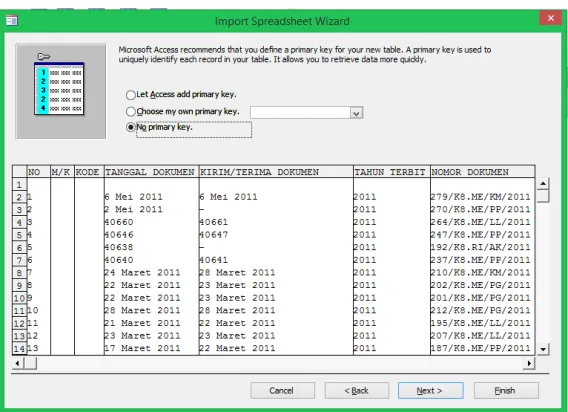Click the vertical scrollbar down arrow

click(x=543, y=349)
